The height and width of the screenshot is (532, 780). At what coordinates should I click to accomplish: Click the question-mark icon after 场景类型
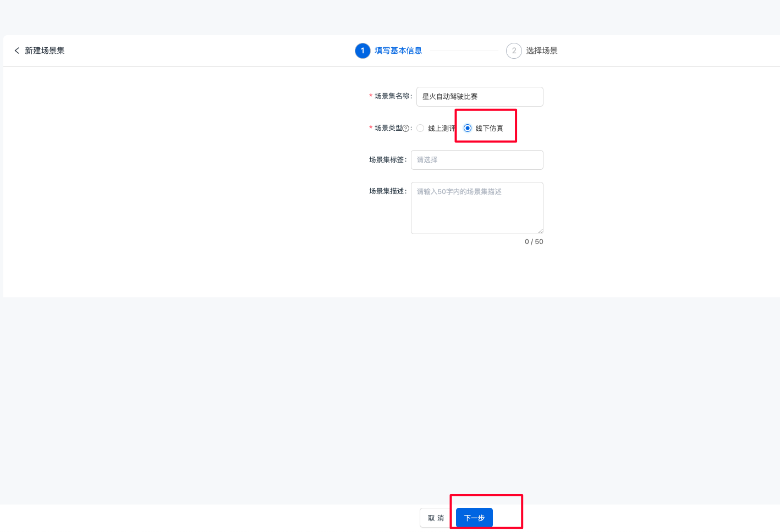[x=407, y=128]
